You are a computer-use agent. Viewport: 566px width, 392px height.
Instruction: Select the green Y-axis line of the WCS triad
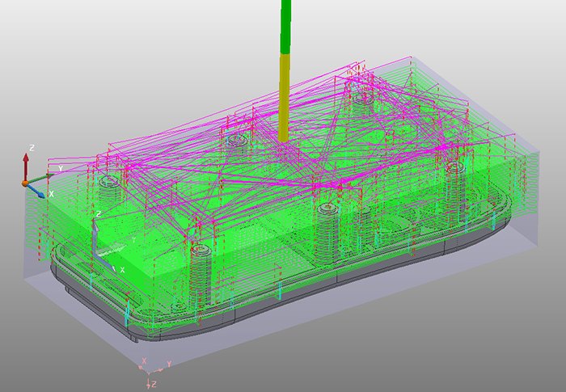pos(40,178)
